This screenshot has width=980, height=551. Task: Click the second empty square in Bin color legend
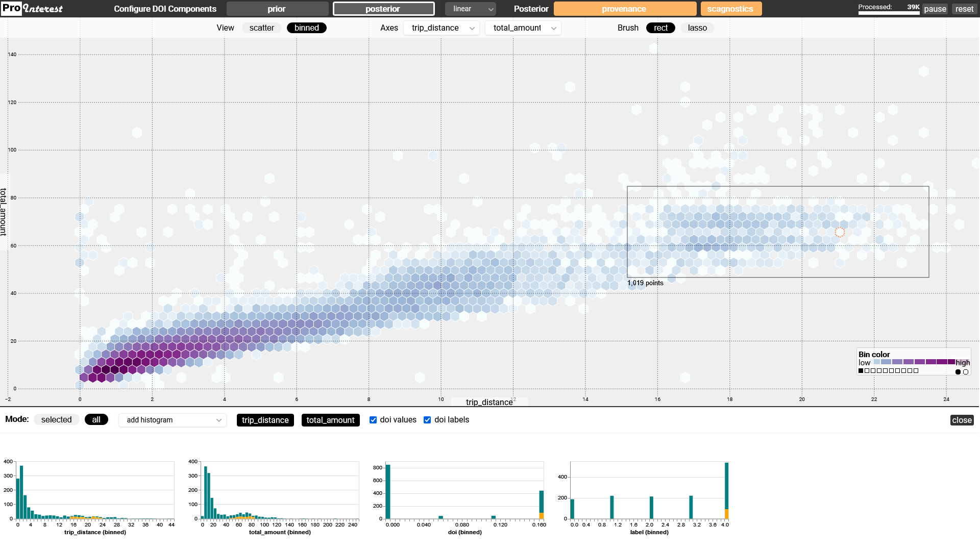point(873,371)
